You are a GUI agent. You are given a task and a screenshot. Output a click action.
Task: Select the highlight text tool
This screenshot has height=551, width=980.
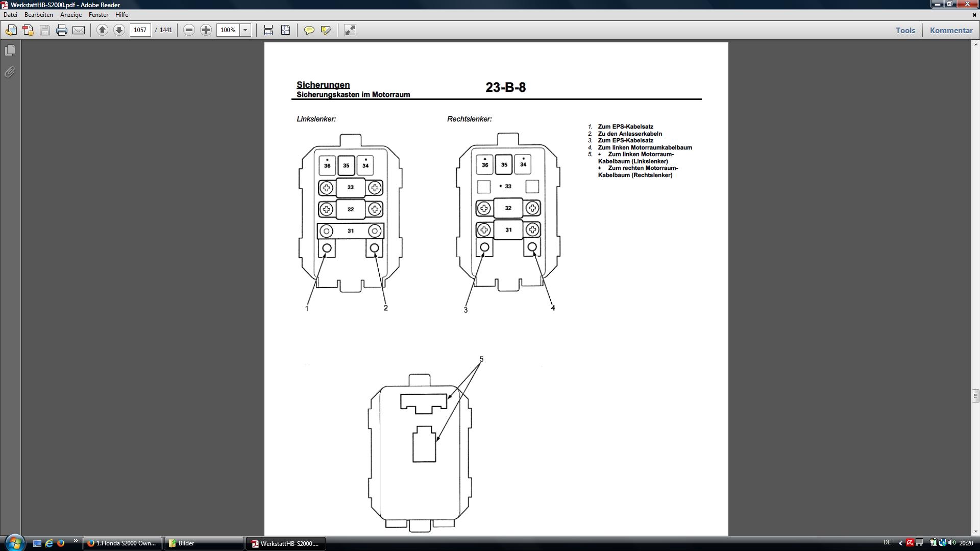[x=326, y=31]
